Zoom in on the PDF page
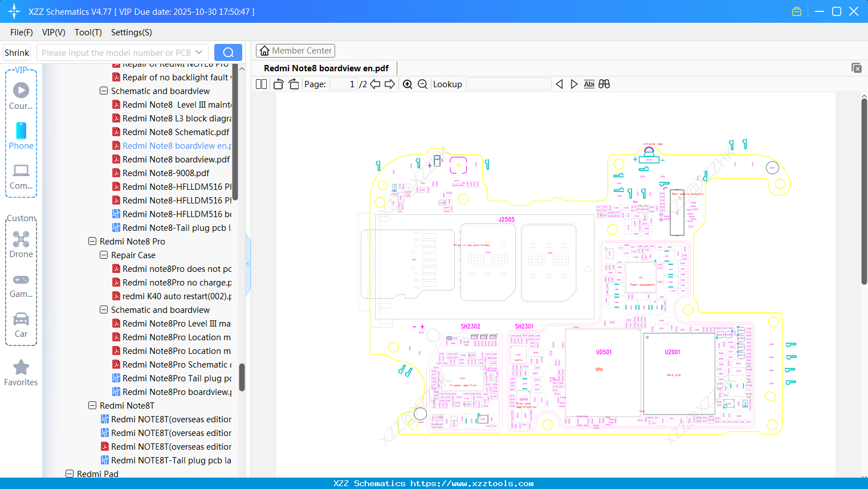Viewport: 868px width, 489px height. coord(407,84)
